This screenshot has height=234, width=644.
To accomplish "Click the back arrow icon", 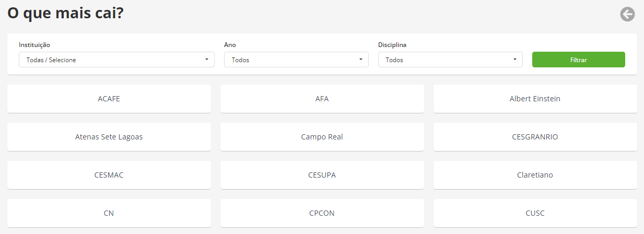I will (x=627, y=14).
